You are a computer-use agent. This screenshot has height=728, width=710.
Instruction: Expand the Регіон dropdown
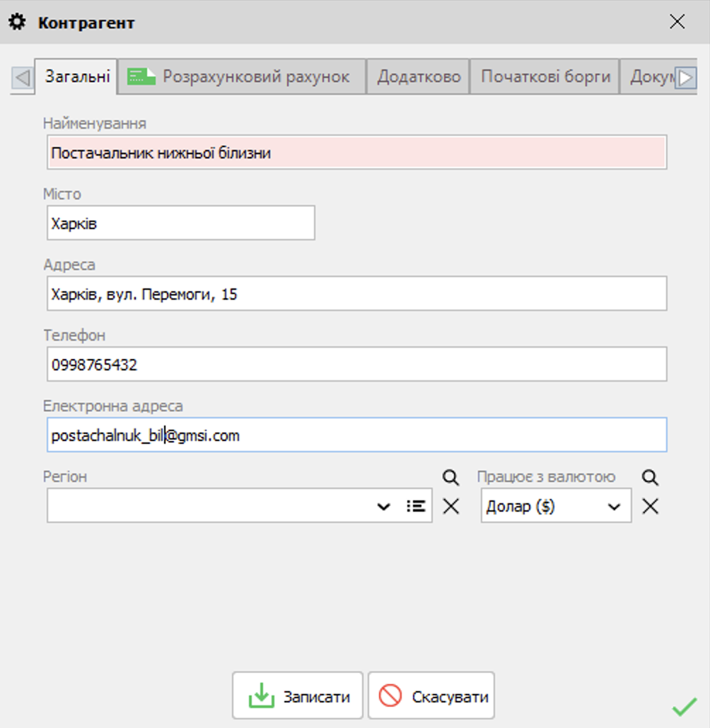(383, 506)
